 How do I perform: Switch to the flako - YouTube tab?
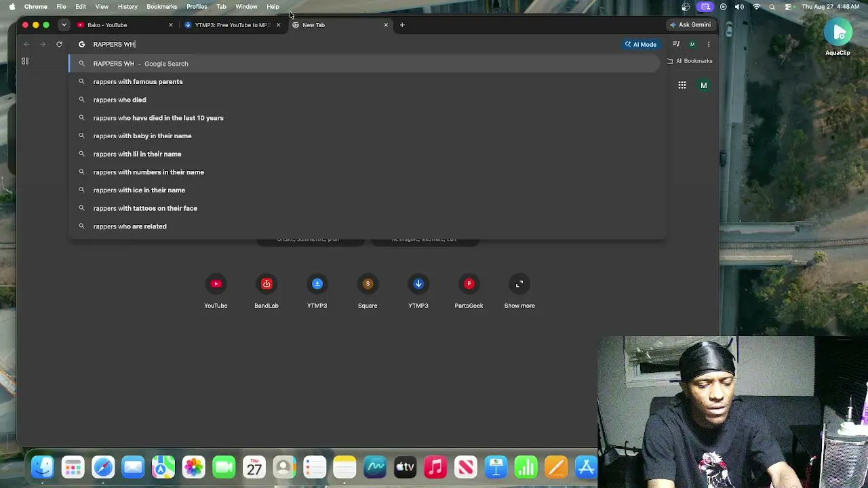[125, 25]
